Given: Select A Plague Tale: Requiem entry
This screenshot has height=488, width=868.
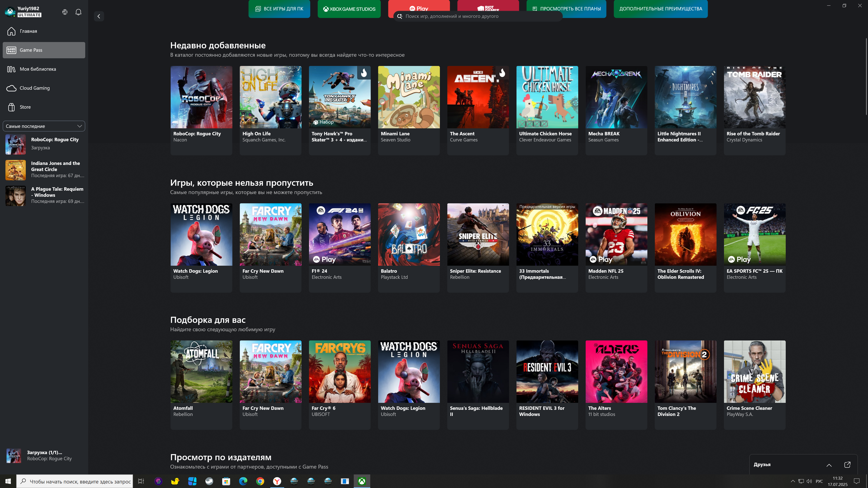Looking at the screenshot, I should coord(44,195).
